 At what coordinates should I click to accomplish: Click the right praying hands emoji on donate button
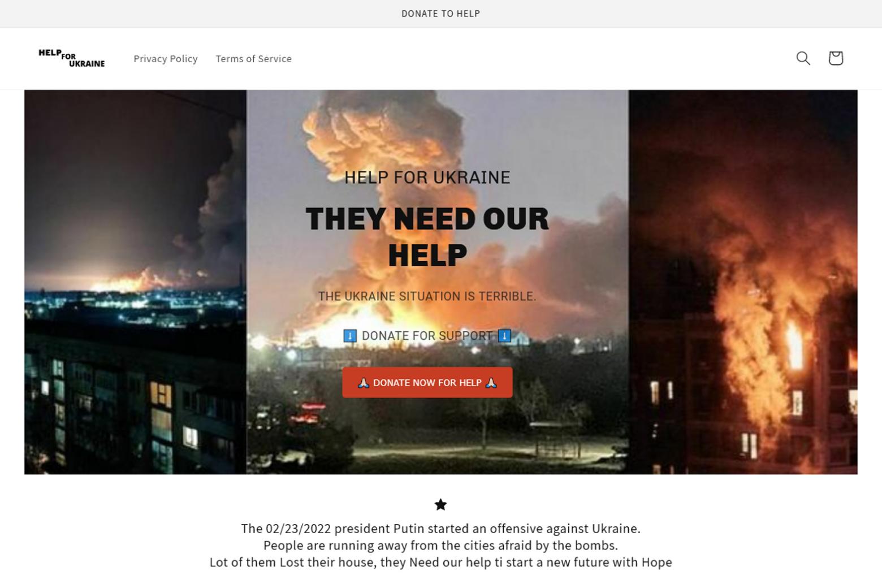pyautogui.click(x=491, y=383)
